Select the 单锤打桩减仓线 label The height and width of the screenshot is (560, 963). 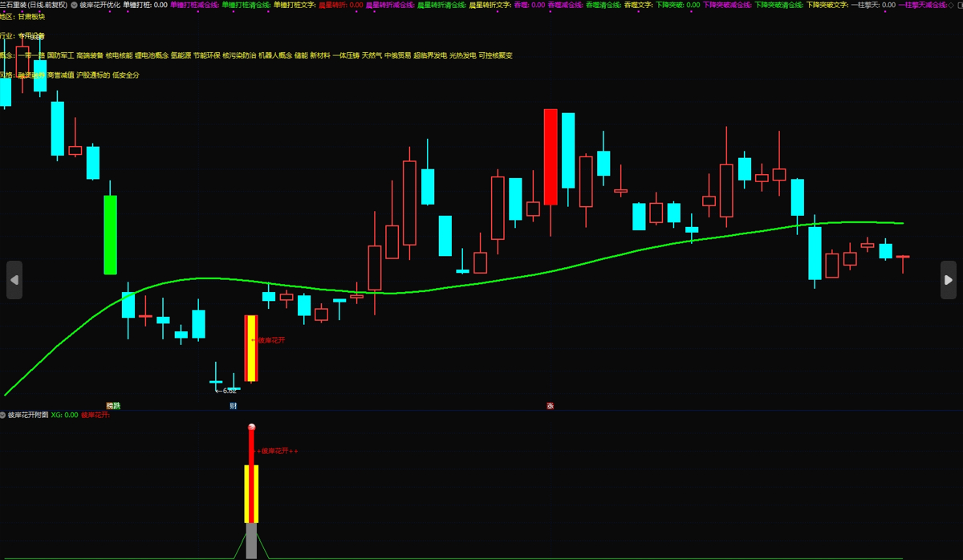point(194,5)
